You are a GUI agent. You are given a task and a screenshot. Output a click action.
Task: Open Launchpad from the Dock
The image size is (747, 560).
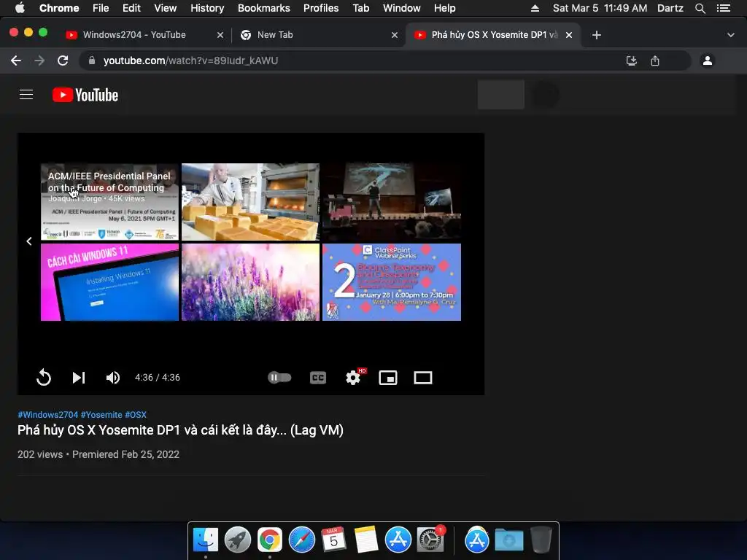pyautogui.click(x=238, y=540)
